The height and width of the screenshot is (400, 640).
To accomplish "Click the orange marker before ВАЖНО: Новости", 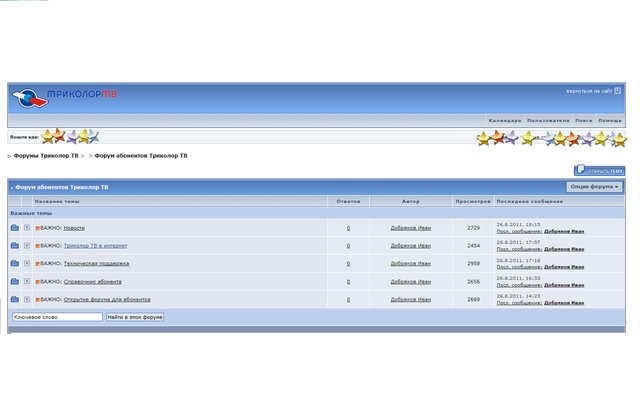I will [38, 228].
